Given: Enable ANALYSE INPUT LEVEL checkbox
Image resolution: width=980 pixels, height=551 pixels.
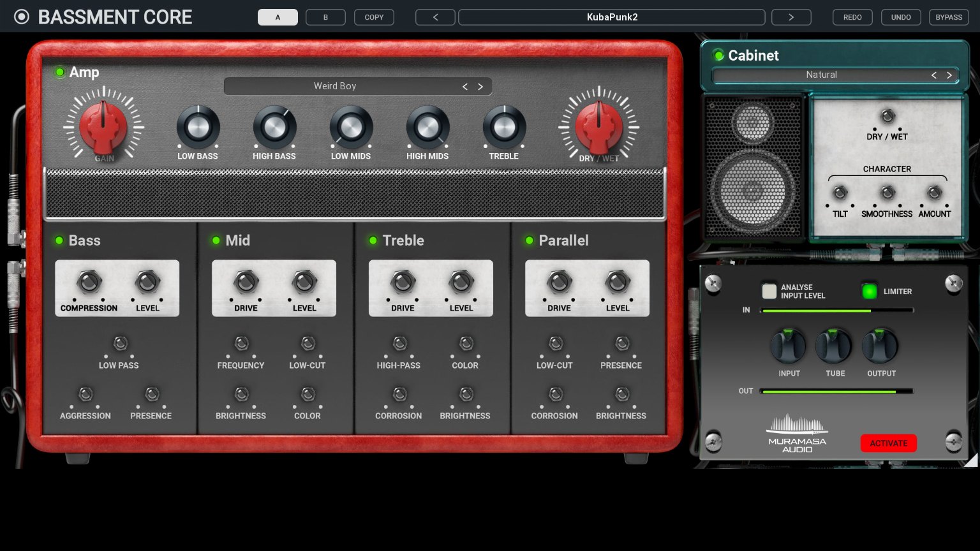Looking at the screenshot, I should click(x=769, y=291).
